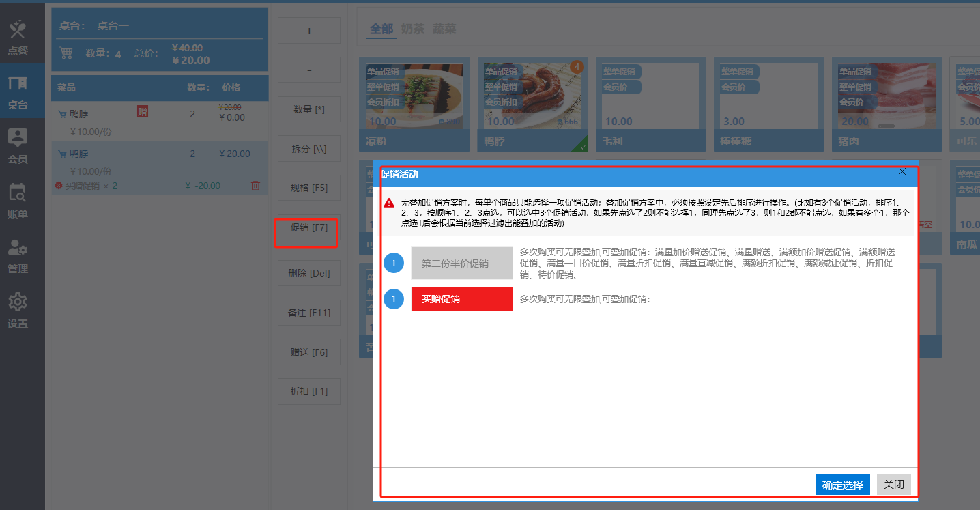Click the 促销 [F7] button

coord(308,227)
